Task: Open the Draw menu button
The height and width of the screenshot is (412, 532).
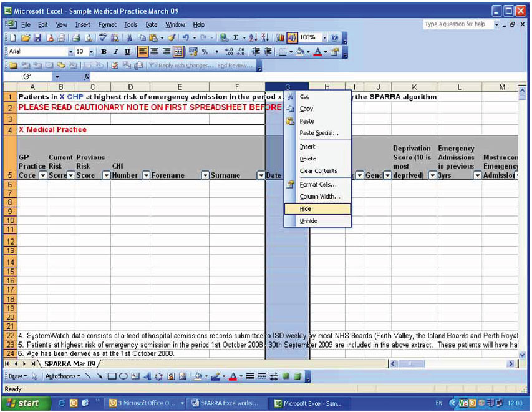Action: [x=17, y=376]
